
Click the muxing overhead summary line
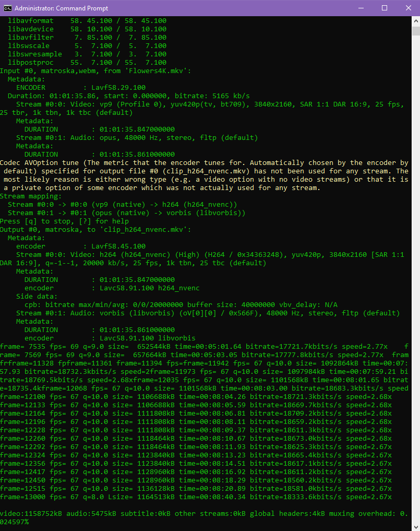click(x=209, y=513)
